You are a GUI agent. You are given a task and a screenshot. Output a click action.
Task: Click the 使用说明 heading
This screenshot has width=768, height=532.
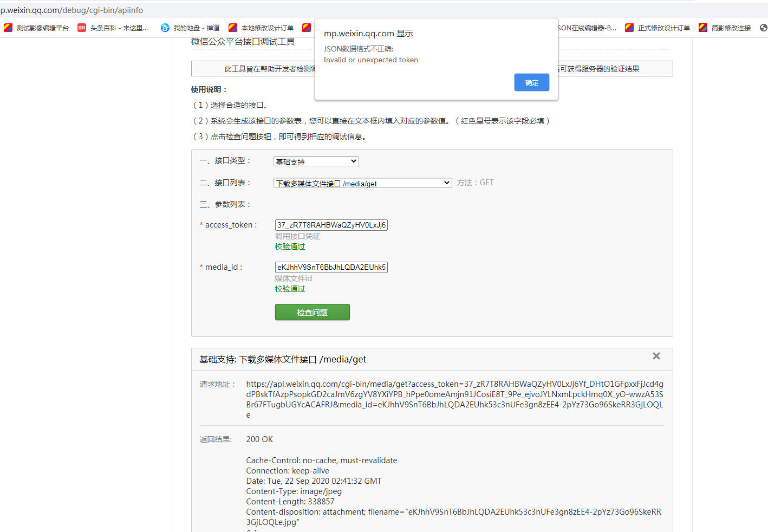tap(209, 89)
